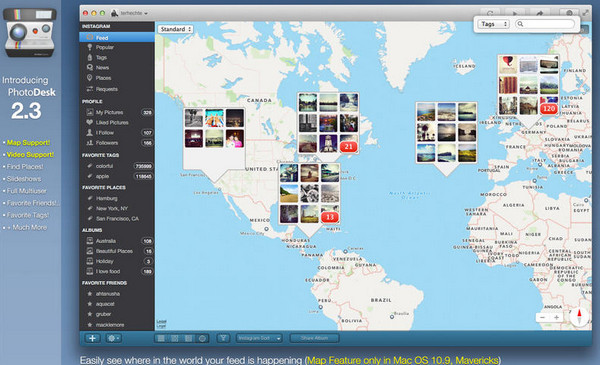
Task: Select San Francisco, CA favorite place
Action: click(x=117, y=218)
